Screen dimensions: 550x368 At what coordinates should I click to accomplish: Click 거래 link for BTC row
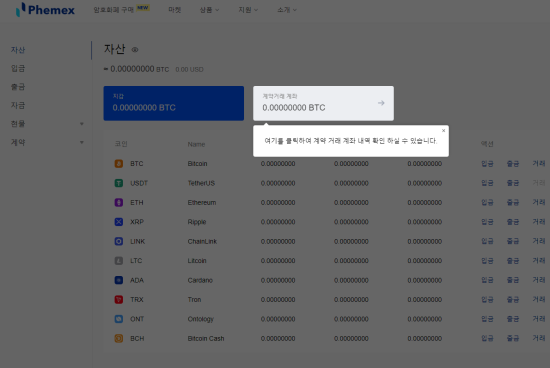point(539,163)
